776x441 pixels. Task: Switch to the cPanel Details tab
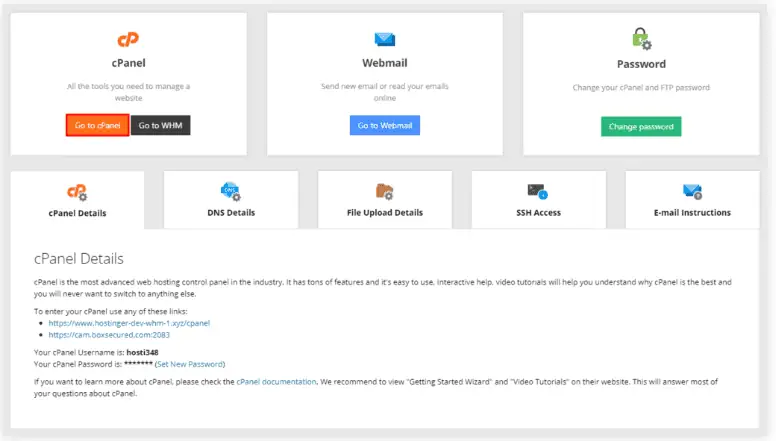pos(77,199)
